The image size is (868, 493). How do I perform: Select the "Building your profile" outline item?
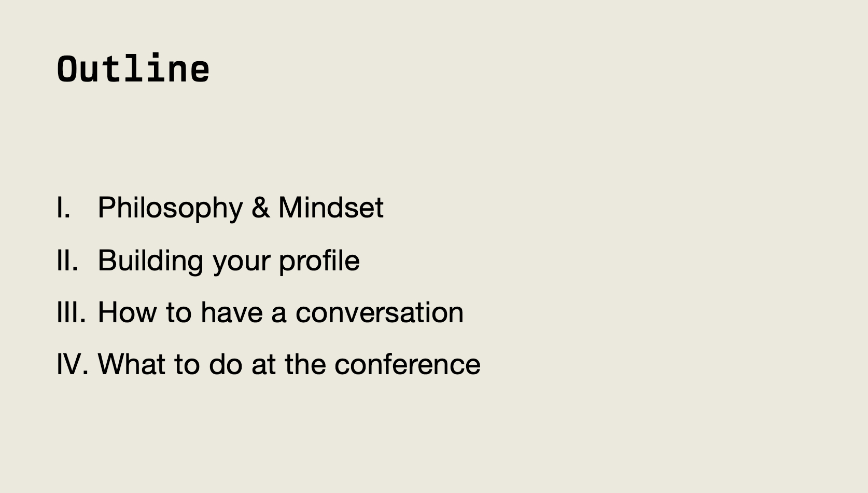pyautogui.click(x=228, y=260)
